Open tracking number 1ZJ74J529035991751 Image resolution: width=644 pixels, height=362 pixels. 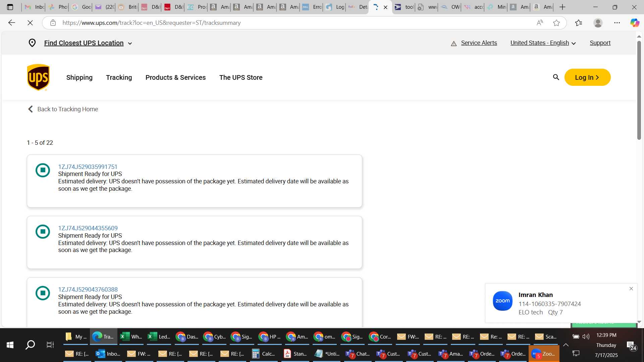88,167
